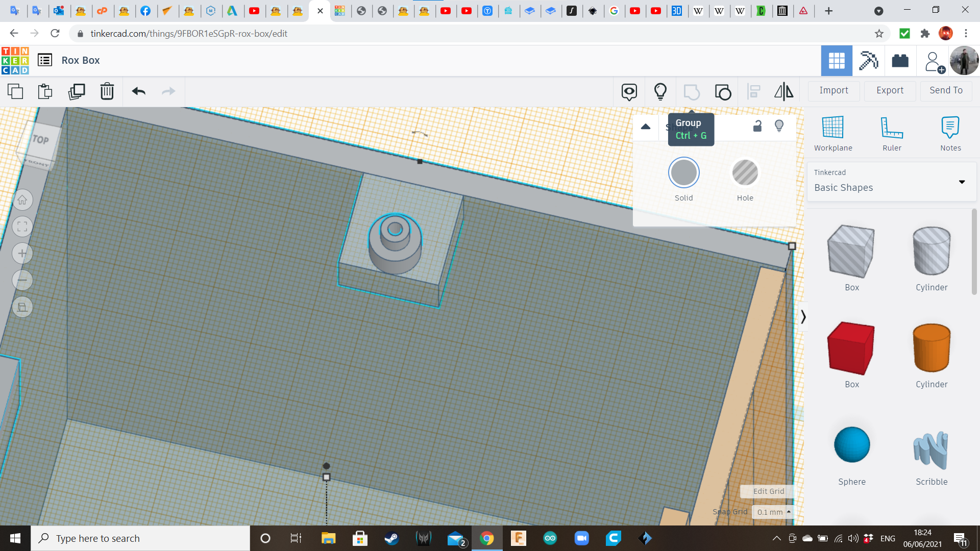The height and width of the screenshot is (551, 980).
Task: Click the Duplicate and repeat icon
Action: point(77,92)
